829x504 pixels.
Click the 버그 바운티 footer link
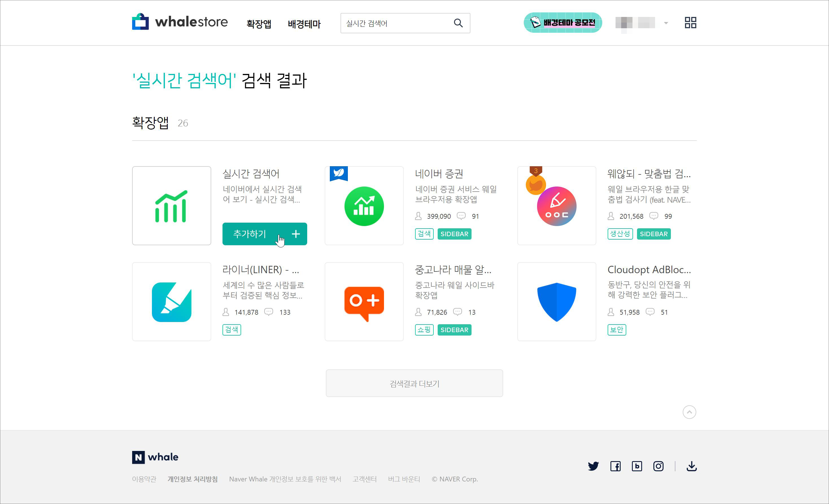point(404,479)
